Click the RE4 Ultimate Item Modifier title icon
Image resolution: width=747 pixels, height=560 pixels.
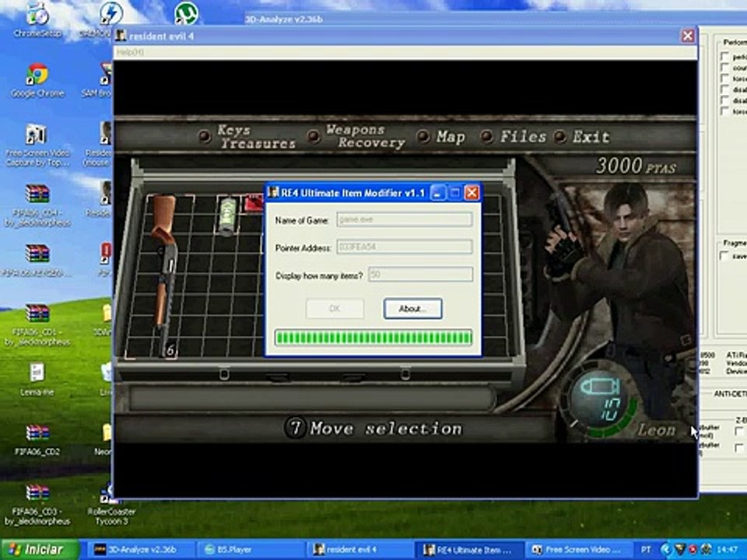click(x=273, y=192)
